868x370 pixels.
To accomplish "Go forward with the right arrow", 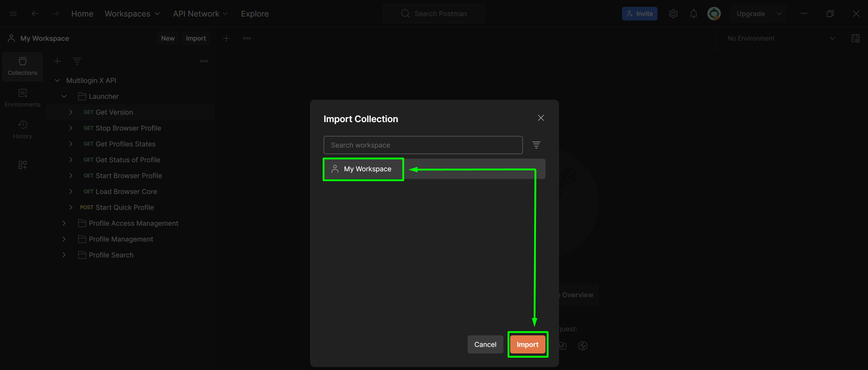I will point(56,14).
